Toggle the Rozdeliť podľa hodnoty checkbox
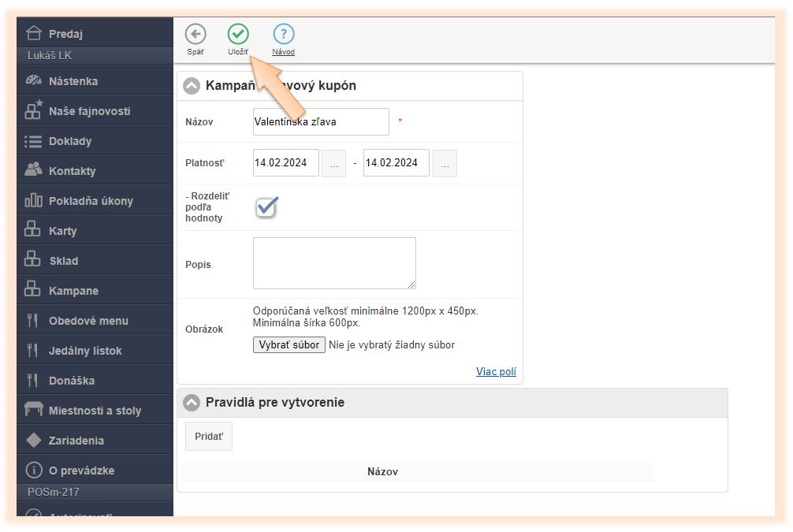Viewport: 793px width, 532px height. [266, 207]
